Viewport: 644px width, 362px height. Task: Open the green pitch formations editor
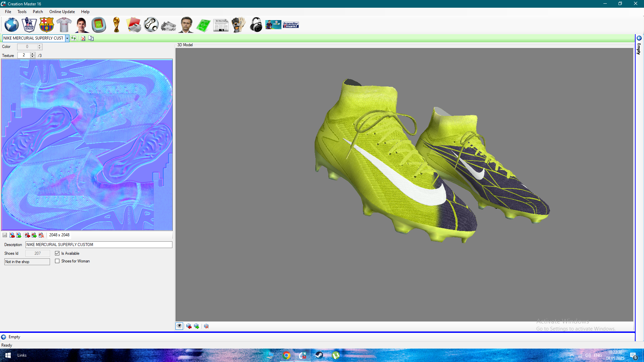click(203, 25)
